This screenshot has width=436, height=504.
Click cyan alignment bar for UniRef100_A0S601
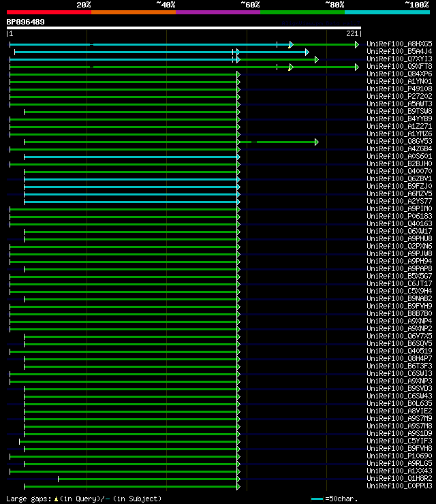[x=131, y=157]
